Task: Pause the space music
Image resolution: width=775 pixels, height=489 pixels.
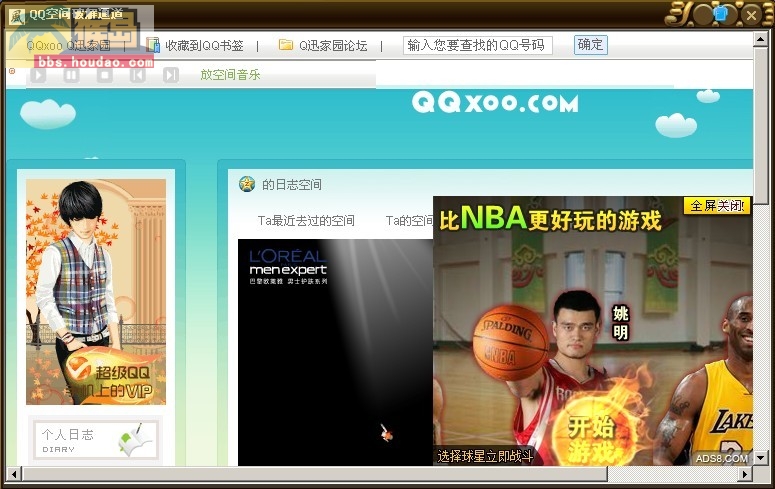Action: [71, 75]
